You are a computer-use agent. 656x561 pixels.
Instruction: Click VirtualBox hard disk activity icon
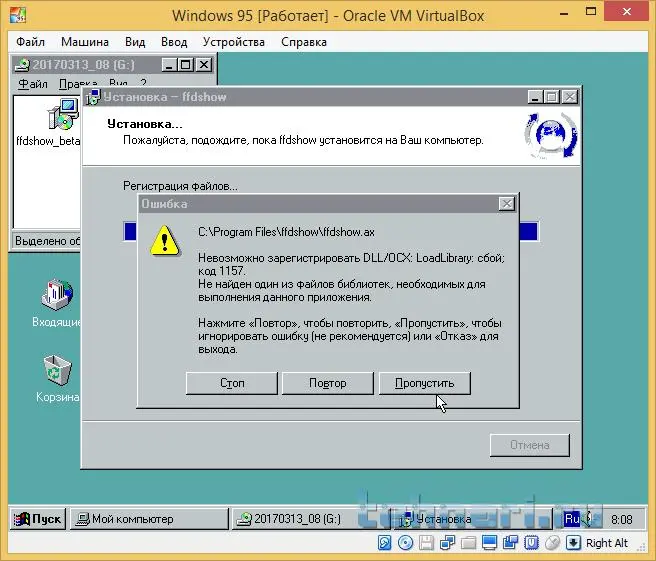(x=384, y=543)
